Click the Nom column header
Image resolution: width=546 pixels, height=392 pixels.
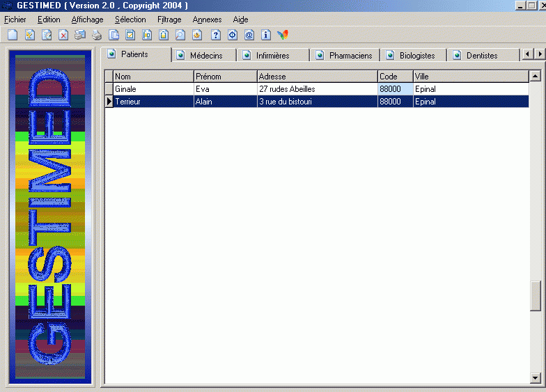coord(153,77)
